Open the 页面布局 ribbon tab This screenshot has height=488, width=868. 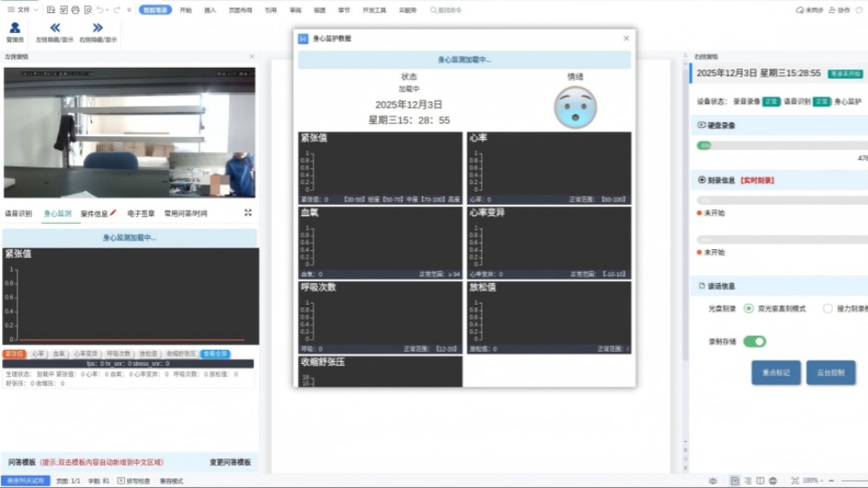pyautogui.click(x=240, y=10)
